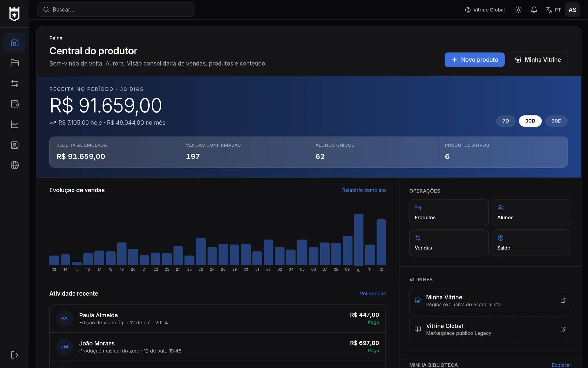Open the sales arrows sidebar icon

[14, 83]
